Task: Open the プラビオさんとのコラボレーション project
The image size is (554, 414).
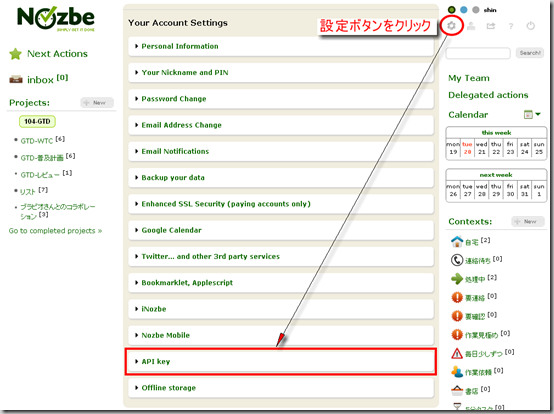Action: pyautogui.click(x=58, y=211)
